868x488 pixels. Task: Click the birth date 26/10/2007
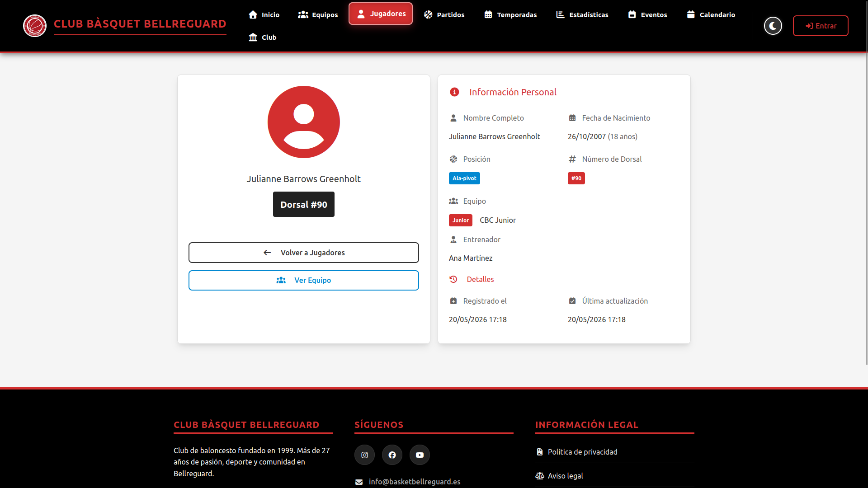pyautogui.click(x=587, y=136)
